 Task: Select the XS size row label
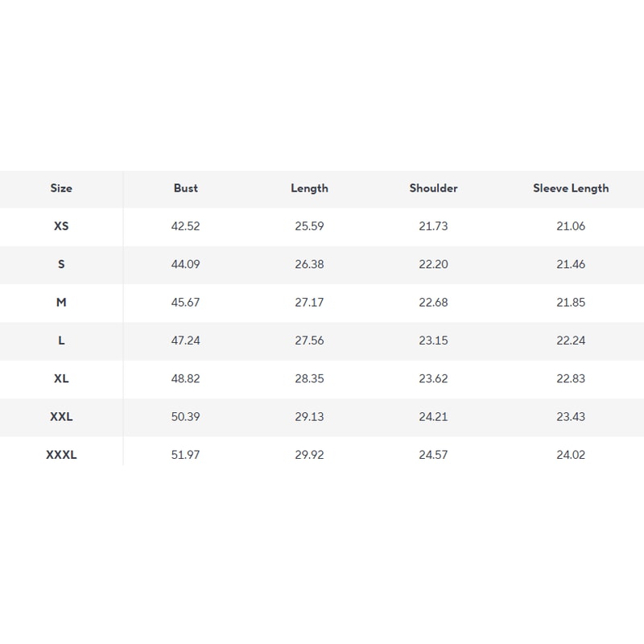point(61,226)
